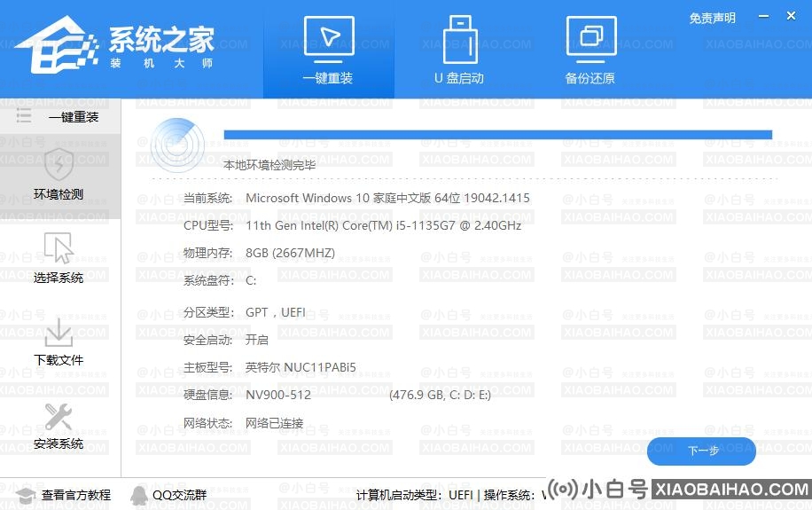Click the (476.9 GB, C: D: E:) disk size text

pyautogui.click(x=441, y=395)
